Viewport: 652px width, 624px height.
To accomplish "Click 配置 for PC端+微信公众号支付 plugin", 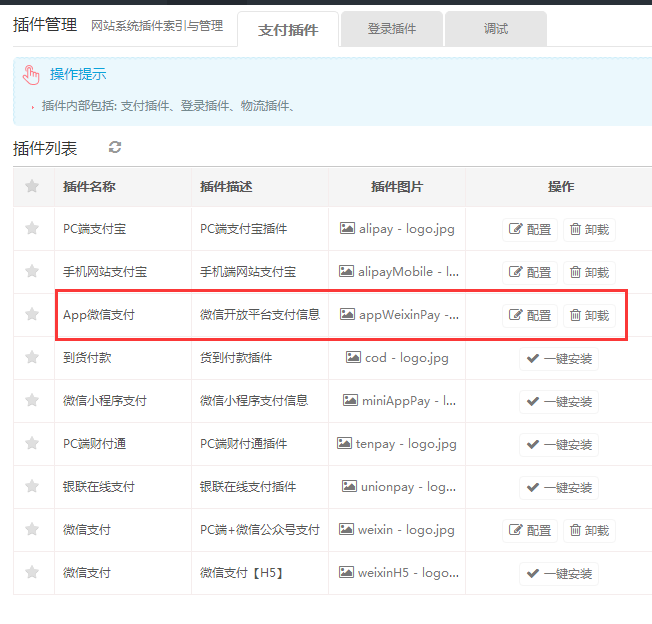I will pyautogui.click(x=530, y=530).
